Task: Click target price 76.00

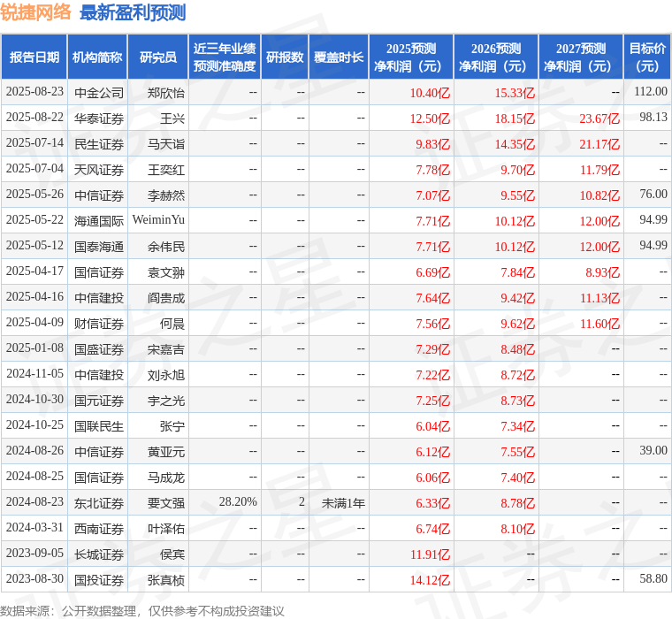Action: [653, 195]
